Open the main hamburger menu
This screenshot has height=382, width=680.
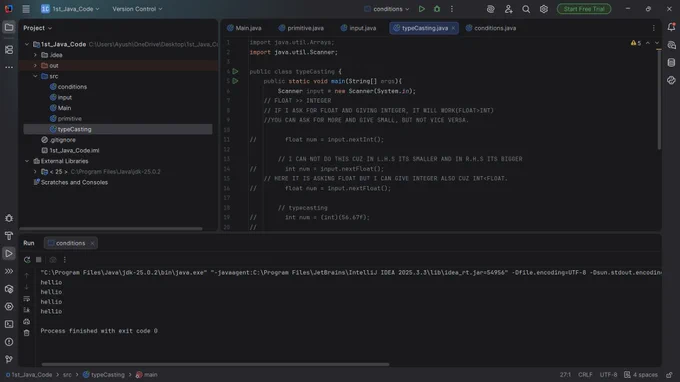point(26,9)
